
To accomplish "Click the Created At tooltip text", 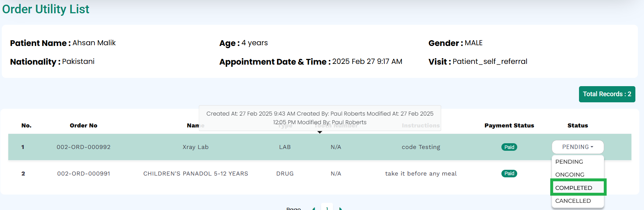I will click(x=320, y=118).
